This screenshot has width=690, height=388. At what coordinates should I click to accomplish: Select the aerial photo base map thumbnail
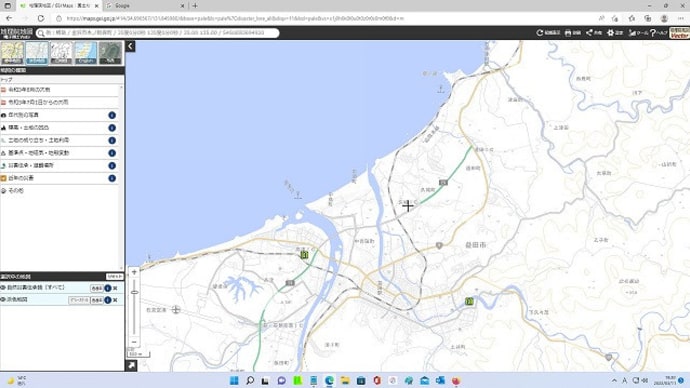(x=110, y=53)
